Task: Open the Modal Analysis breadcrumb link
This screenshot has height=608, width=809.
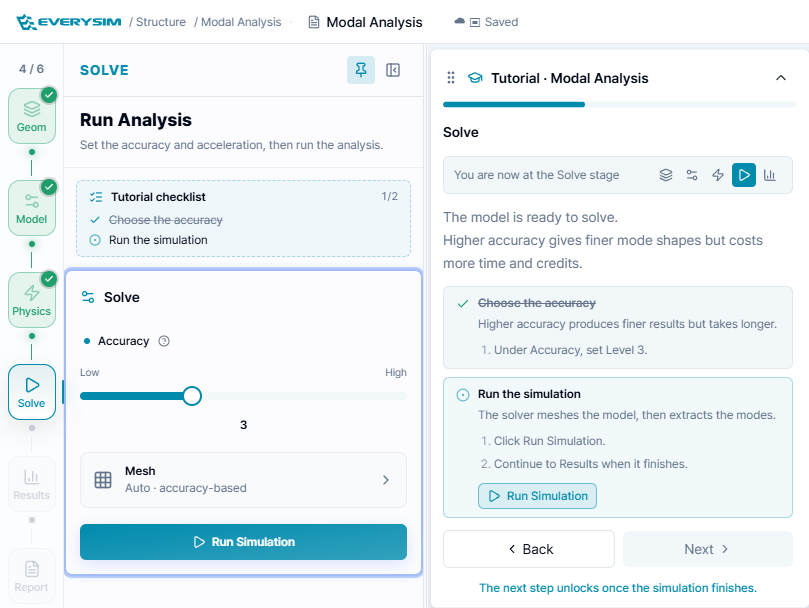Action: tap(241, 22)
